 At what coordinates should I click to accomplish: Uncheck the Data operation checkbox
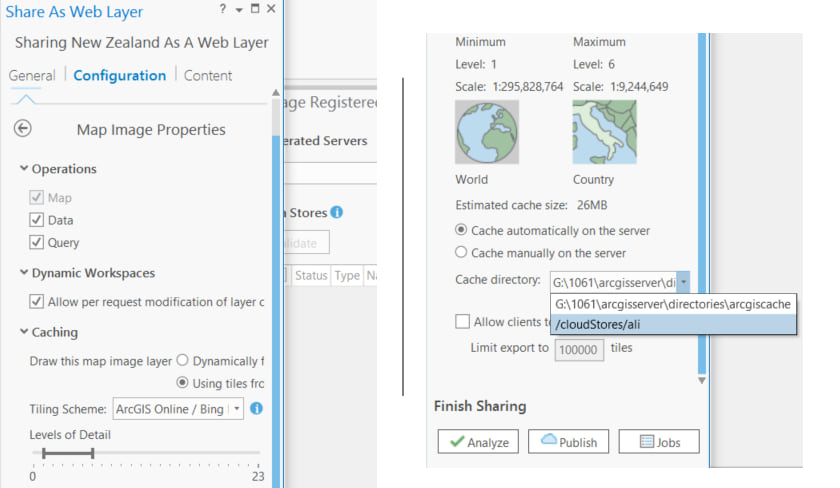click(x=36, y=220)
